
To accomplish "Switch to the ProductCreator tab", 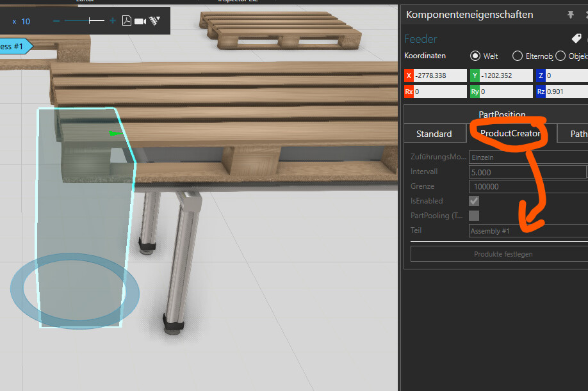I will (x=510, y=133).
